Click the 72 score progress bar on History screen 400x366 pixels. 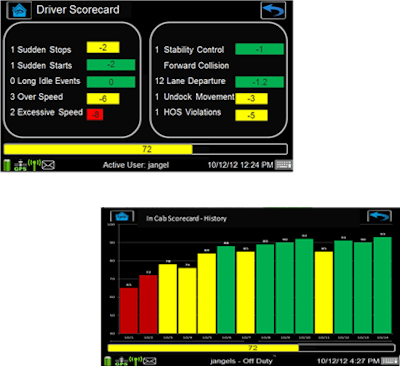click(x=251, y=348)
